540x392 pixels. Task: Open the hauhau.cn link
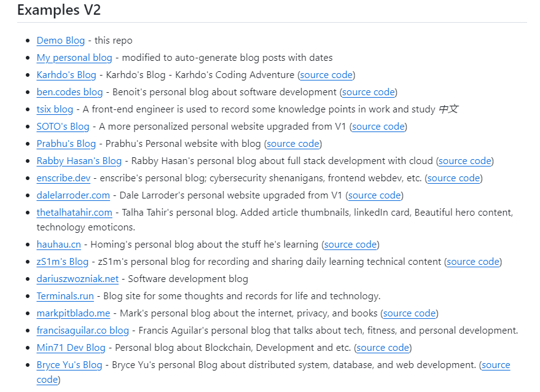coord(58,245)
